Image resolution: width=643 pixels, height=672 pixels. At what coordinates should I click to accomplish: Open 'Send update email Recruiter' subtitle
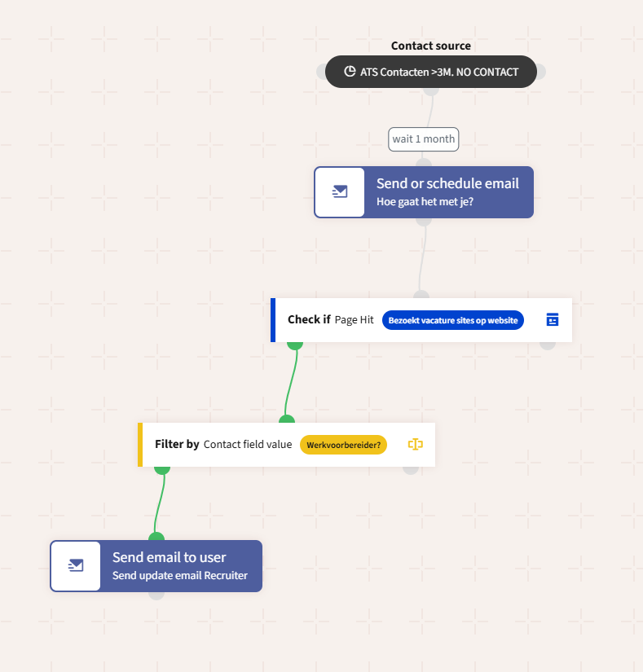tap(180, 576)
